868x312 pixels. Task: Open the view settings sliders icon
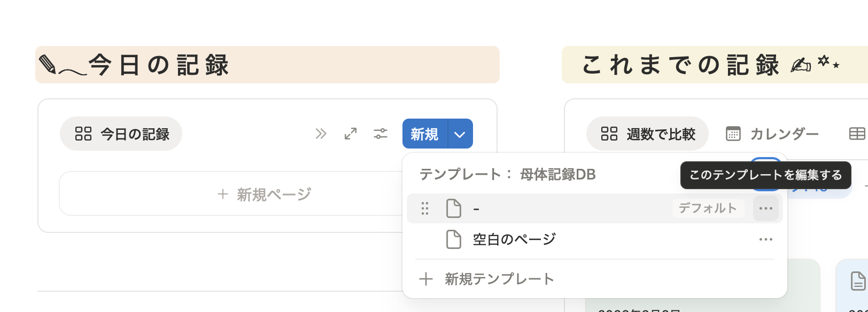(x=381, y=134)
